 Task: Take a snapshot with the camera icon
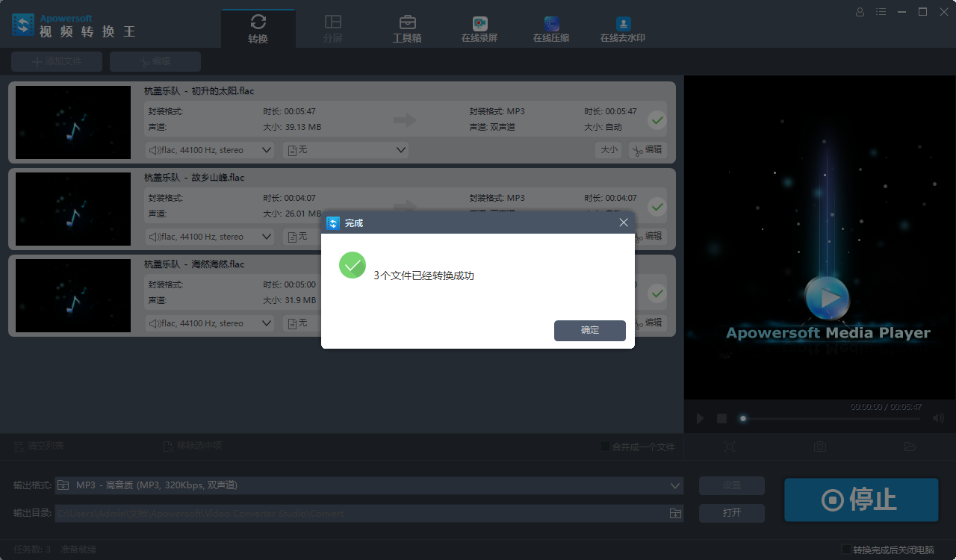pyautogui.click(x=820, y=447)
